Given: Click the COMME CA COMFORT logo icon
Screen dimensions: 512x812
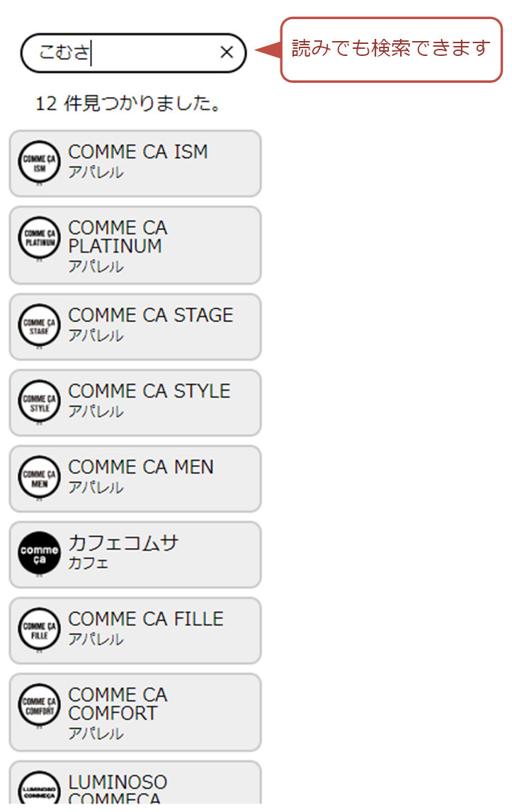Looking at the screenshot, I should [40, 704].
